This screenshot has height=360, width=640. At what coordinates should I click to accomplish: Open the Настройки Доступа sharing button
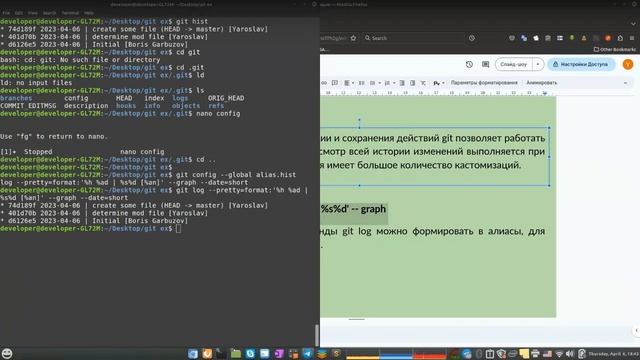click(581, 64)
